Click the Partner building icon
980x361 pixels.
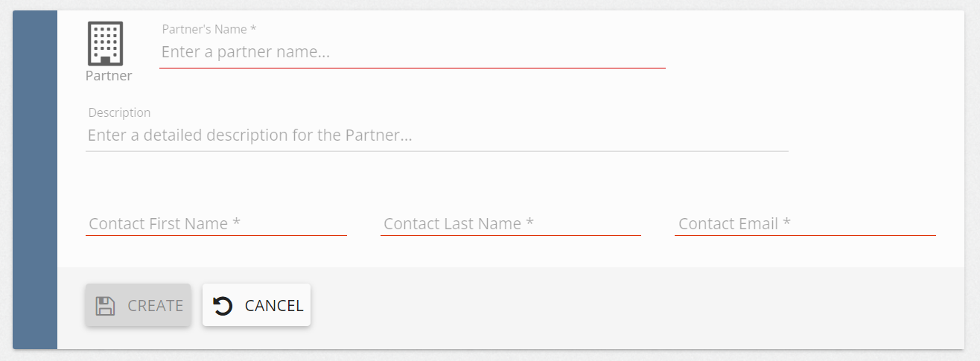[105, 43]
